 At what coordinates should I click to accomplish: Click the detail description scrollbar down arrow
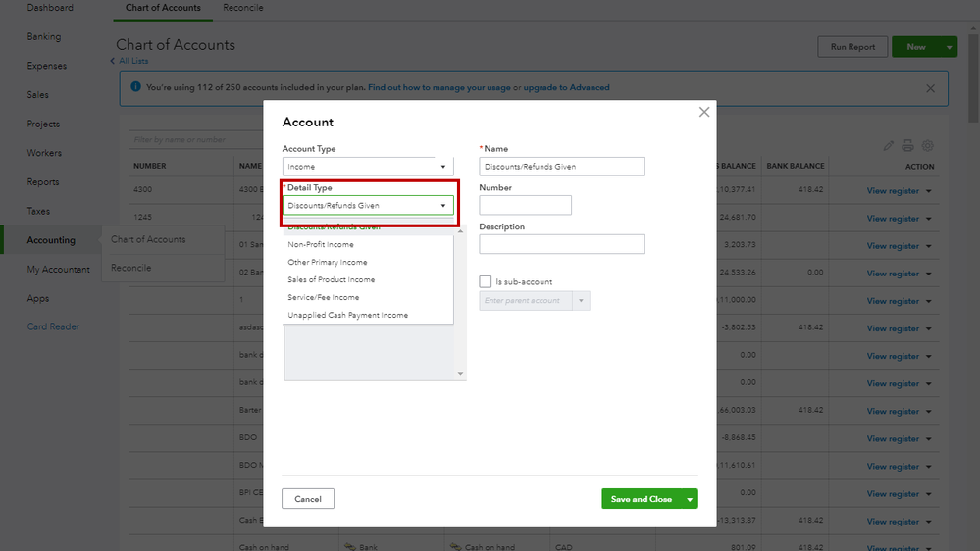(460, 374)
